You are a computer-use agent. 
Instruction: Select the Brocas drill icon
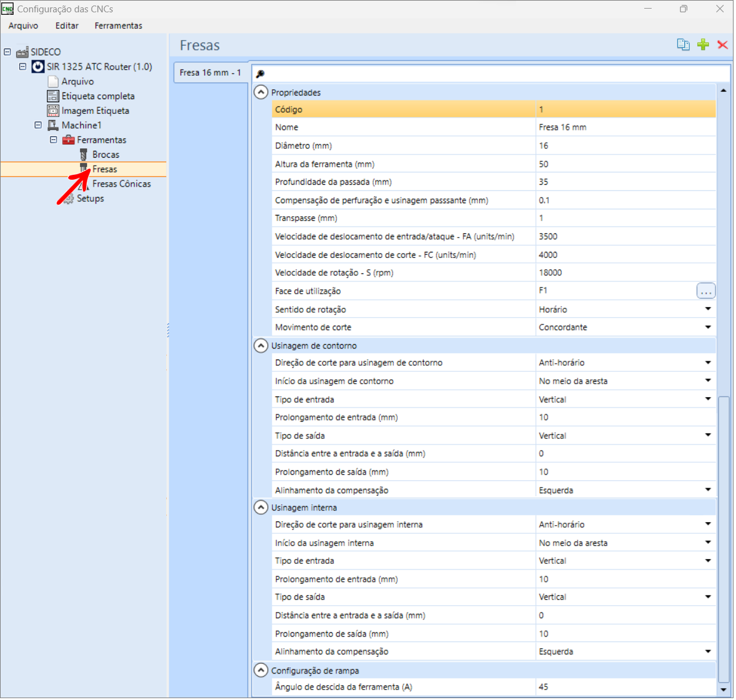click(x=84, y=155)
